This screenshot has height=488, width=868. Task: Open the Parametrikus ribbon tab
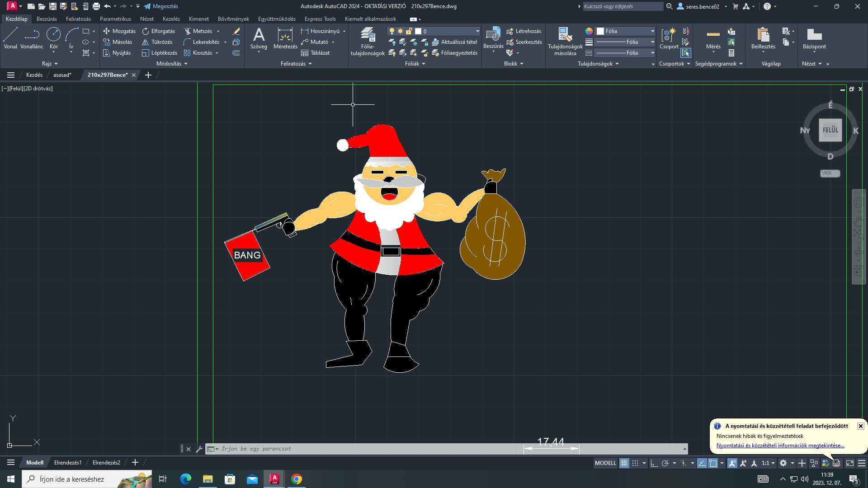(115, 19)
